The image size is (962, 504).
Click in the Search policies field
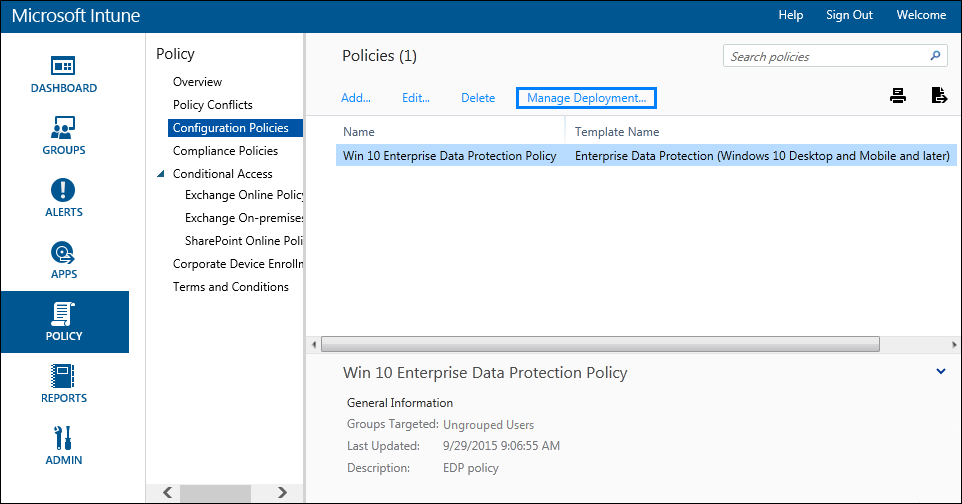(x=825, y=56)
